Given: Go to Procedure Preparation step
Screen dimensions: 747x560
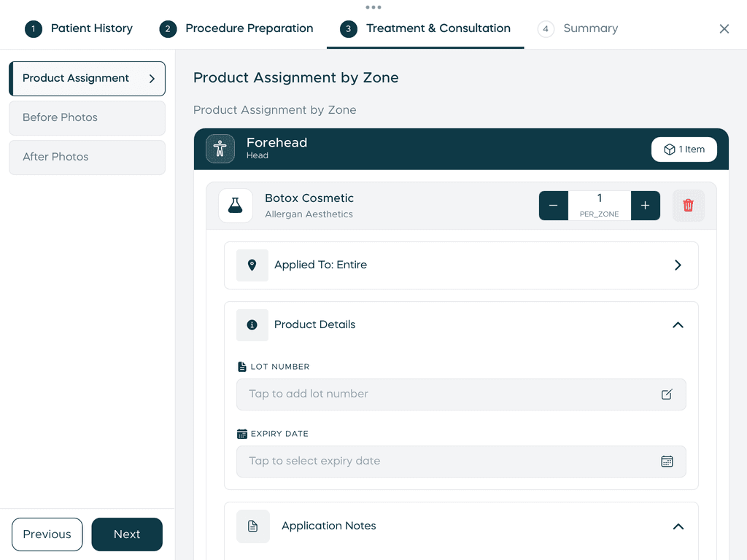Looking at the screenshot, I should [x=236, y=28].
